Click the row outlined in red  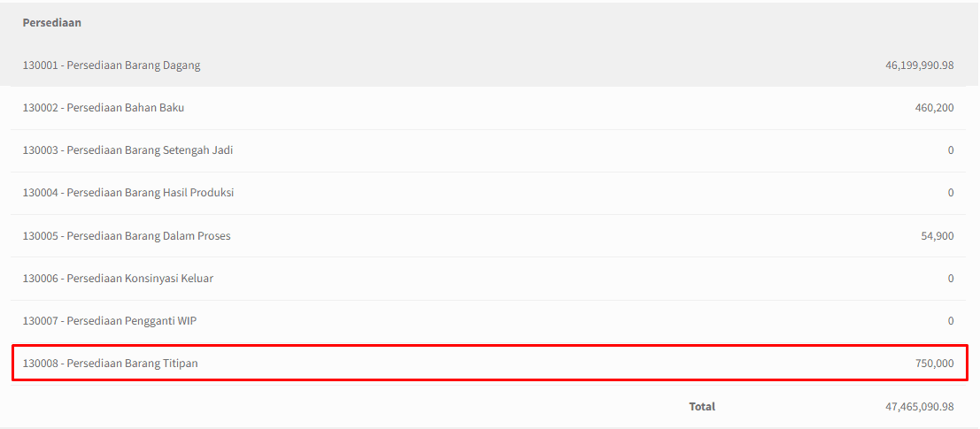(x=490, y=362)
